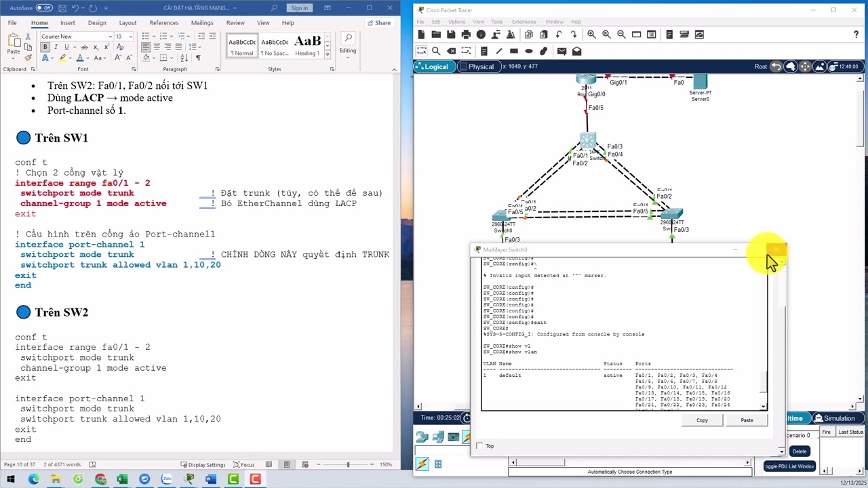Open Excel from the Windows taskbar
This screenshot has width=868, height=488.
122,479
